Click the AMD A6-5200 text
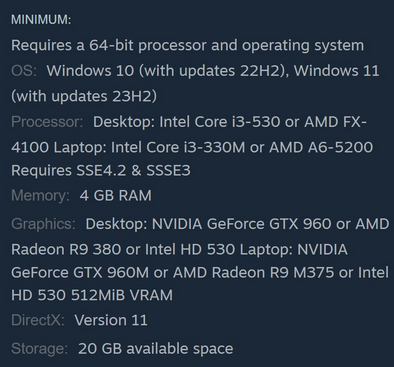 (321, 147)
